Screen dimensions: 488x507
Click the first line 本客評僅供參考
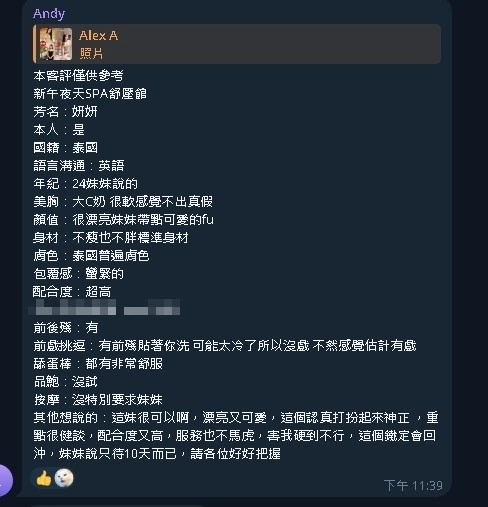tap(78, 76)
